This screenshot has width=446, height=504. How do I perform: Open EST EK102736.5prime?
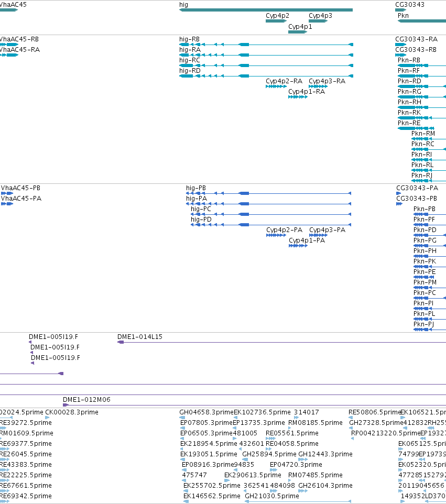click(x=235, y=418)
